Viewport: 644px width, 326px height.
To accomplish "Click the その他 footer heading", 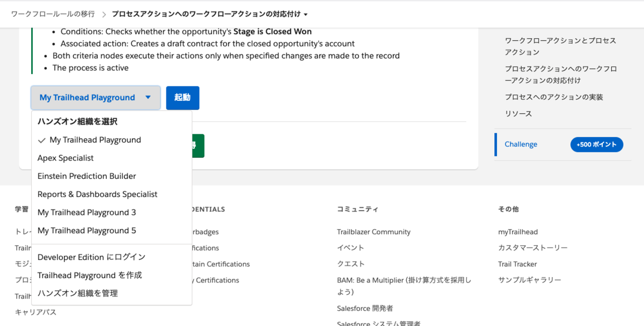I will (x=508, y=209).
